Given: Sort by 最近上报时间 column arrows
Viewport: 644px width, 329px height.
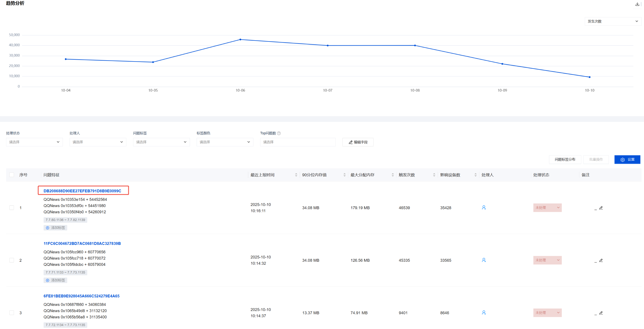Looking at the screenshot, I should tap(296, 175).
